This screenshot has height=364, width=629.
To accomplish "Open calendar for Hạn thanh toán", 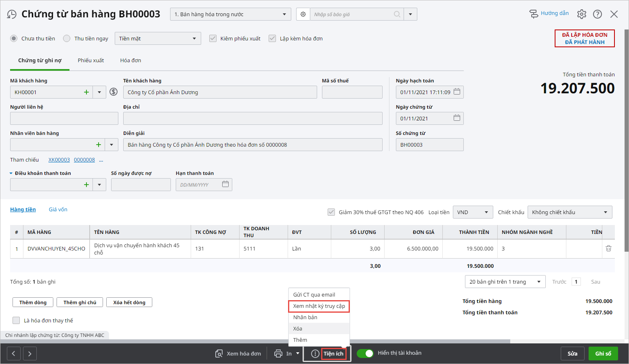I will tap(225, 184).
